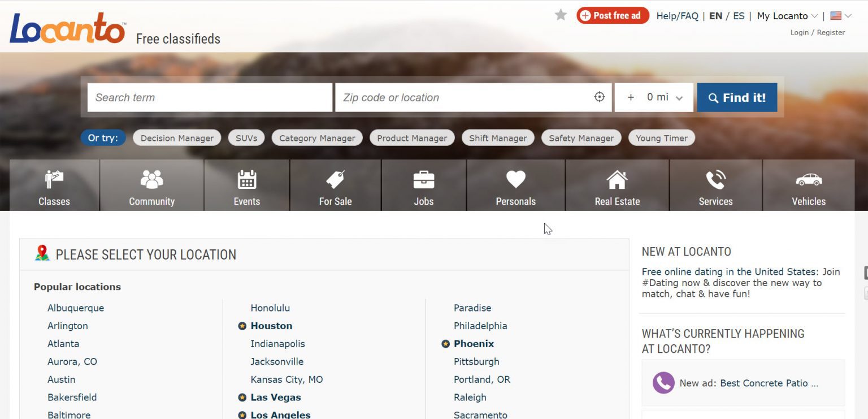Click inside the Search term input field
The image size is (868, 419).
209,97
